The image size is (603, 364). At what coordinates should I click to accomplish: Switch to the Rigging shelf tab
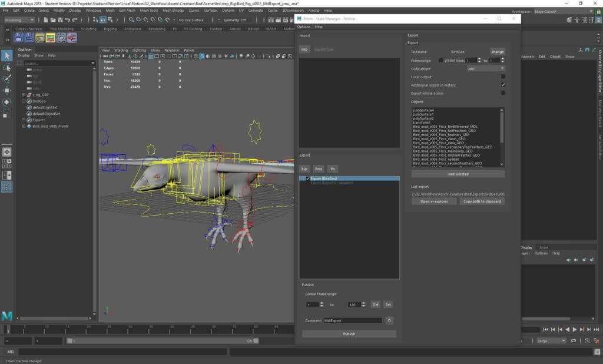[x=110, y=28]
